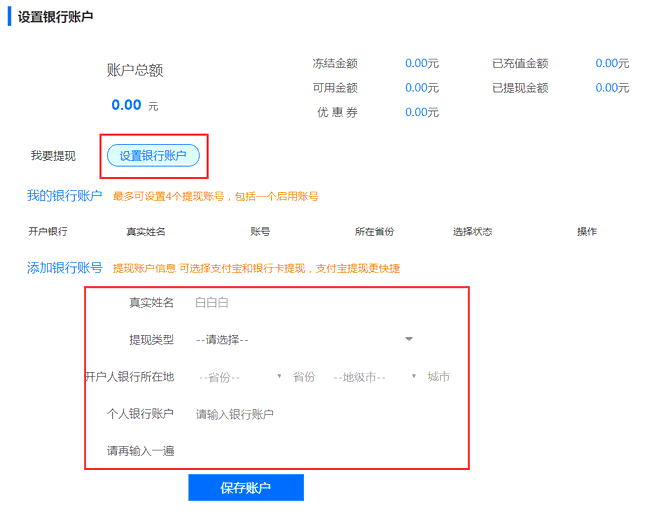Select the 添加银行账号 section heading
Screen dimensions: 652x512
pyautogui.click(x=64, y=268)
